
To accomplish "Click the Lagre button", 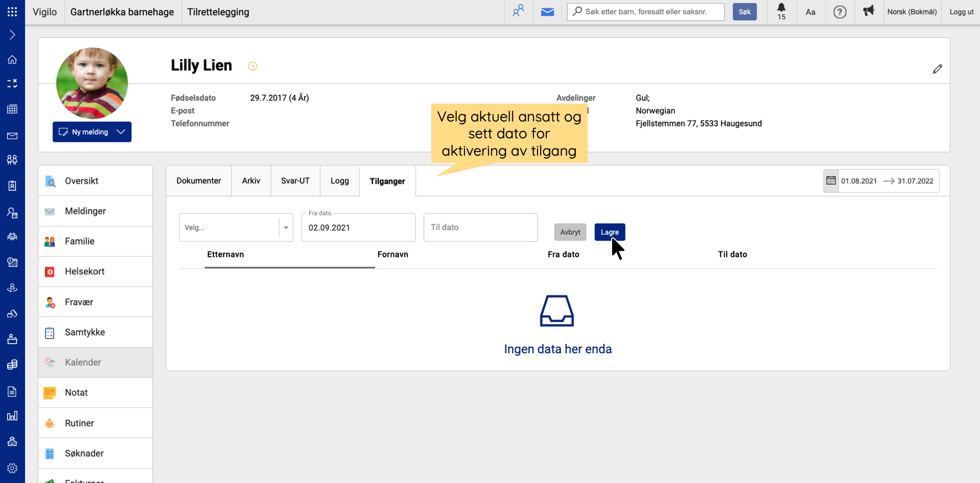I will pyautogui.click(x=609, y=232).
